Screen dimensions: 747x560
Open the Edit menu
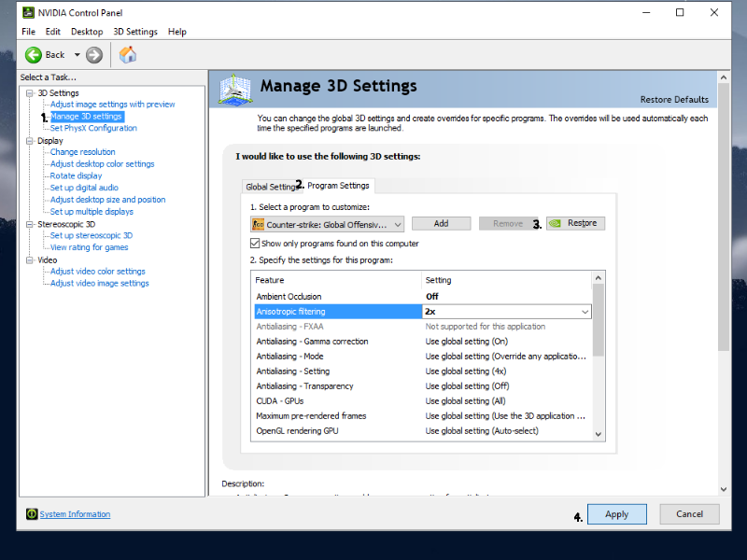click(53, 32)
